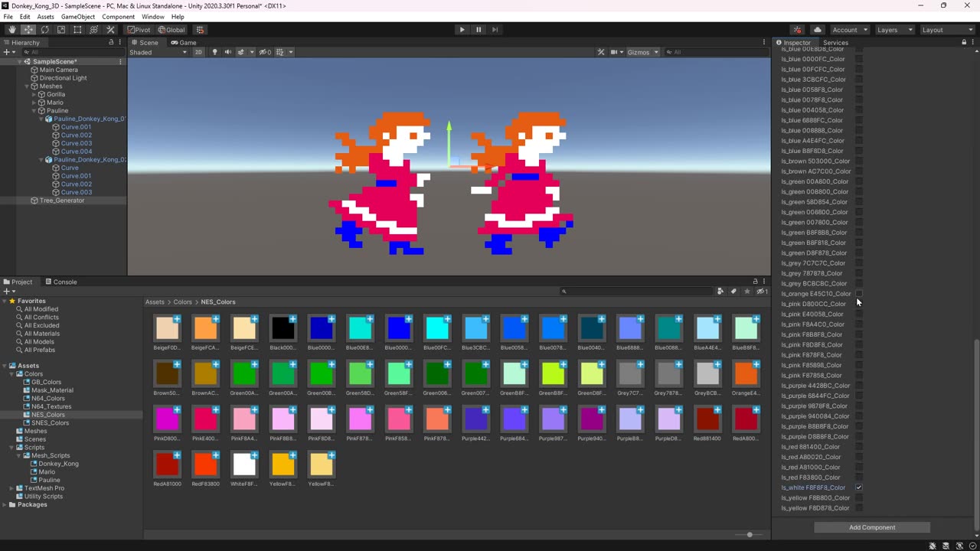Switch to the Services tab

pyautogui.click(x=835, y=43)
